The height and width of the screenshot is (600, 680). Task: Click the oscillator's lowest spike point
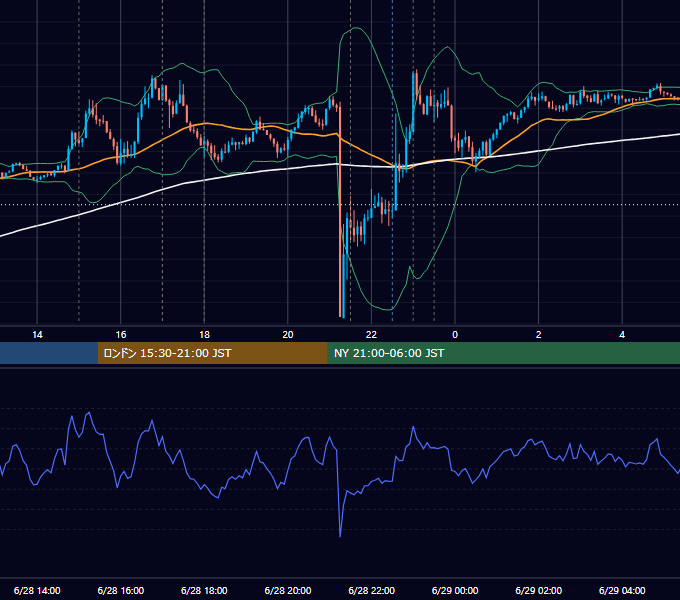tap(340, 536)
